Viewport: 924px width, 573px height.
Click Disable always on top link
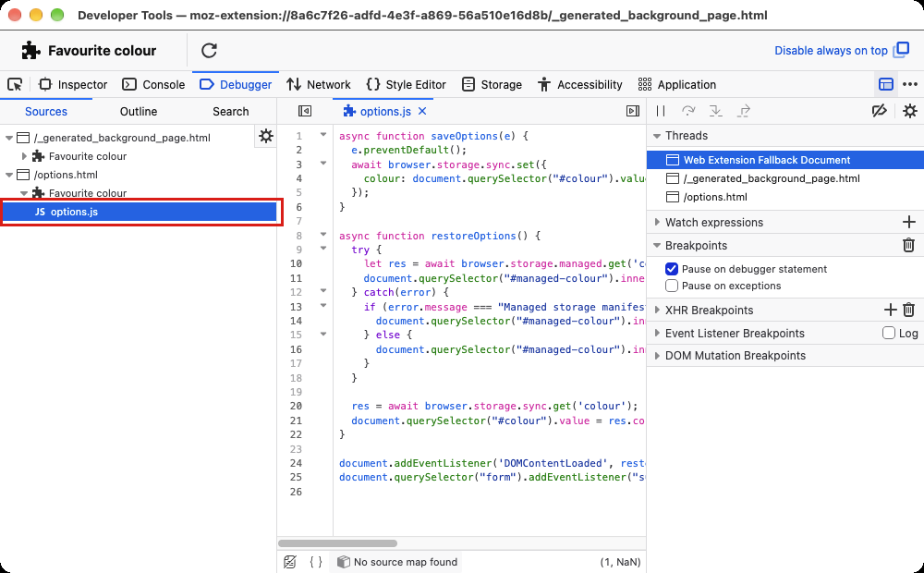831,51
